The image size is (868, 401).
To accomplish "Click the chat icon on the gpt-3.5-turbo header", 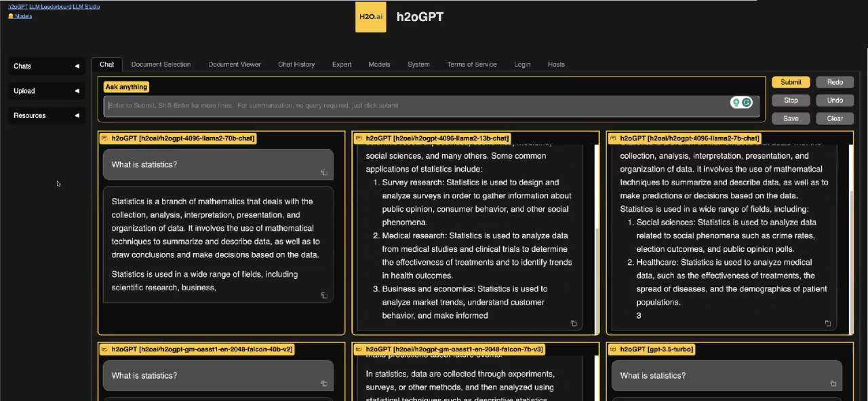I will tap(612, 349).
